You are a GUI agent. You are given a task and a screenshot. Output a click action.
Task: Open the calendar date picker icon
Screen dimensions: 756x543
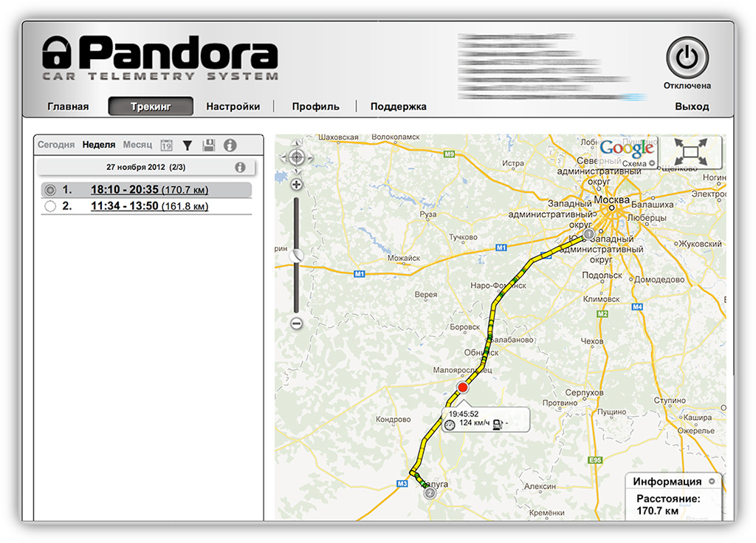(166, 145)
